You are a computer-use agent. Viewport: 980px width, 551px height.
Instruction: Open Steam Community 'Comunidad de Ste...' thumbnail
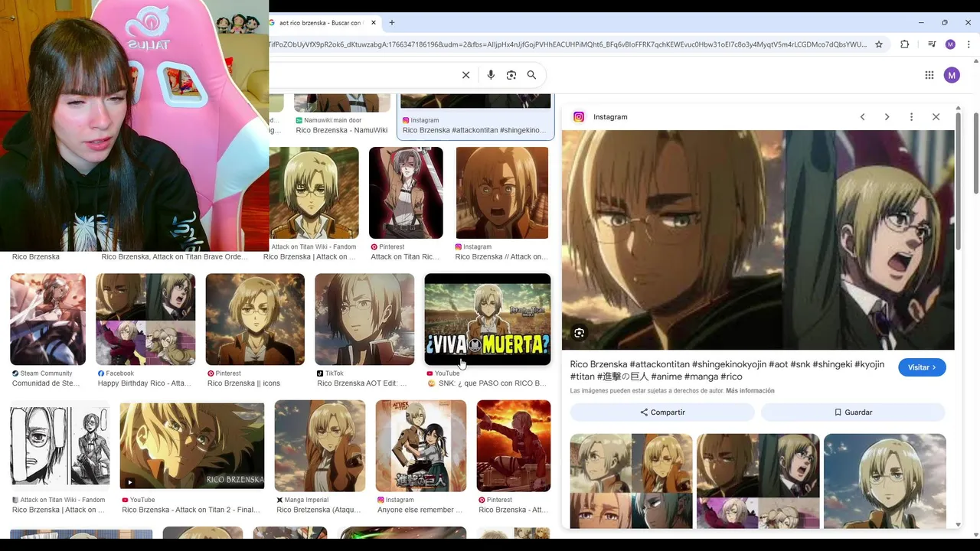pyautogui.click(x=47, y=319)
